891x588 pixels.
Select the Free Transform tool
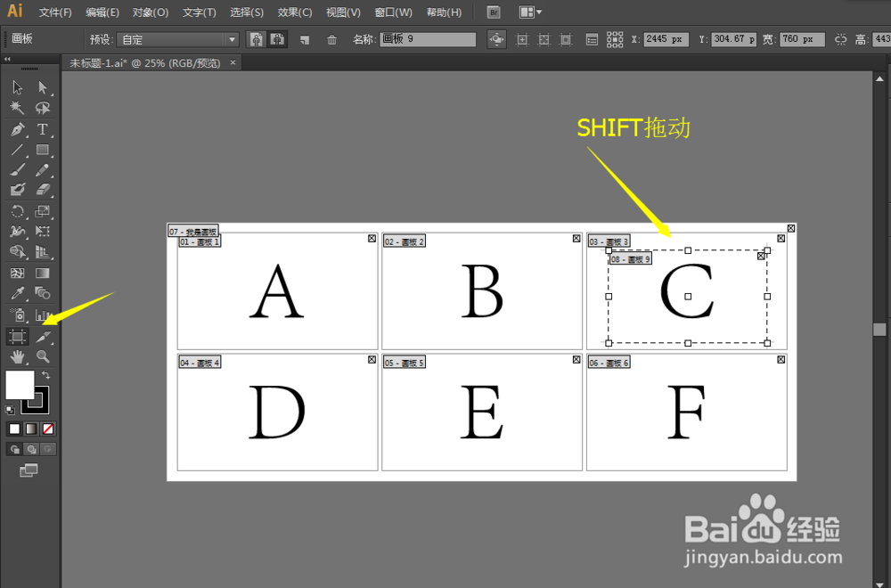coord(43,232)
